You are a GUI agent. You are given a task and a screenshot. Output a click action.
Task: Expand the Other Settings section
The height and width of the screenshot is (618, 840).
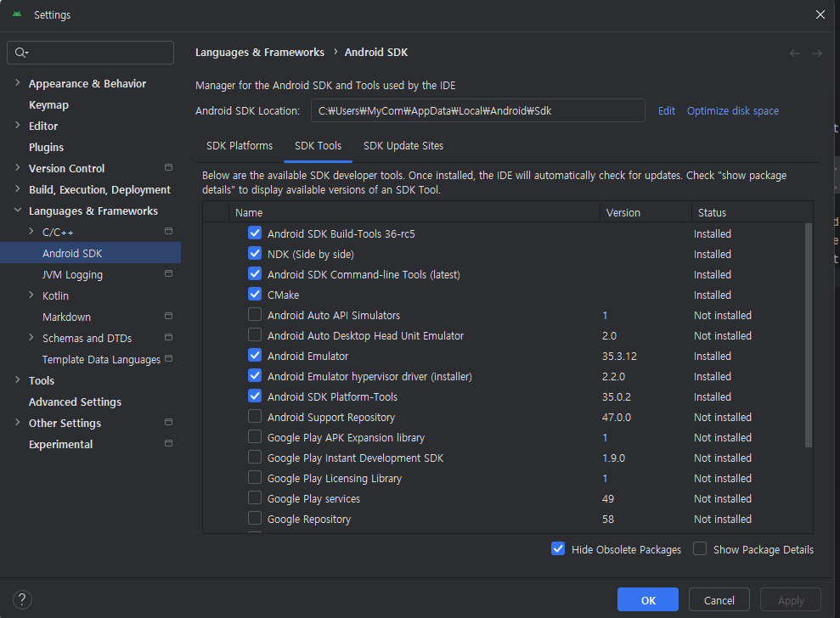(x=18, y=422)
